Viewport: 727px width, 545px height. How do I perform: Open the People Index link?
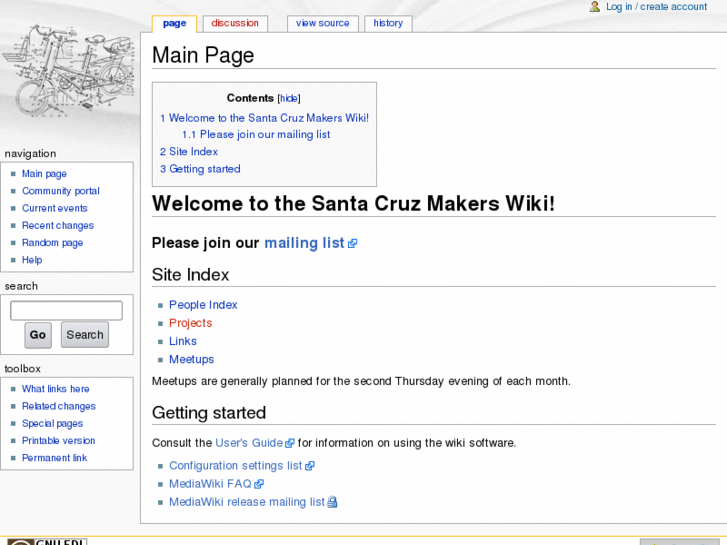click(x=203, y=305)
